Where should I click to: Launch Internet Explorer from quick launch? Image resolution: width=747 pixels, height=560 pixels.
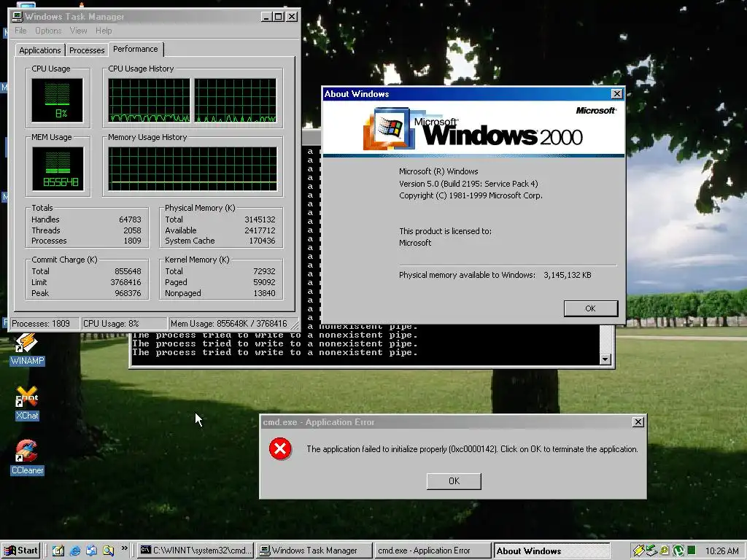click(x=75, y=551)
